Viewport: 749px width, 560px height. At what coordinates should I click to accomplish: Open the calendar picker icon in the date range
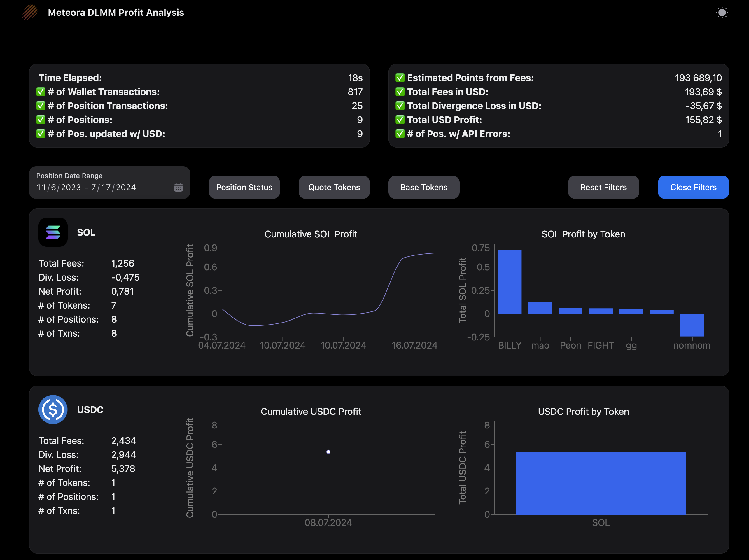pyautogui.click(x=178, y=187)
